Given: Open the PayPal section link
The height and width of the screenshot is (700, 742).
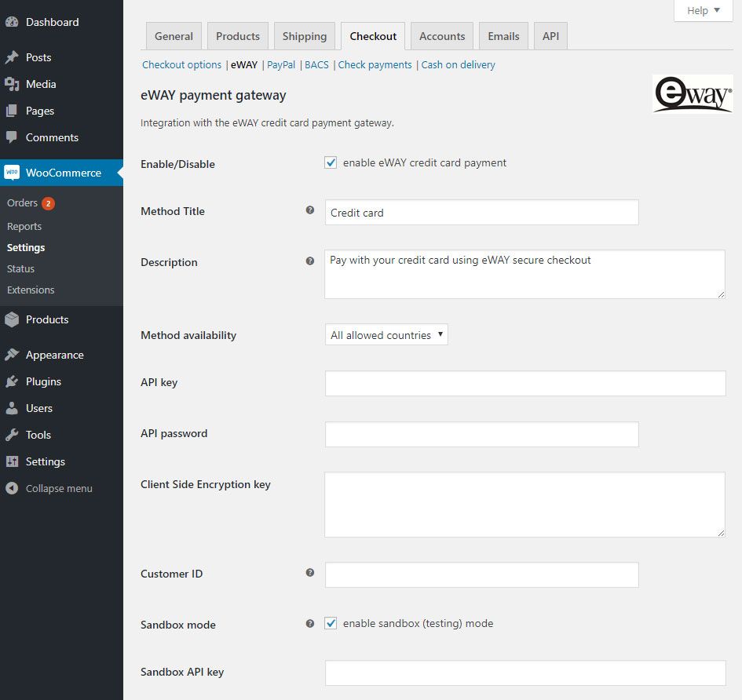Looking at the screenshot, I should pyautogui.click(x=281, y=65).
